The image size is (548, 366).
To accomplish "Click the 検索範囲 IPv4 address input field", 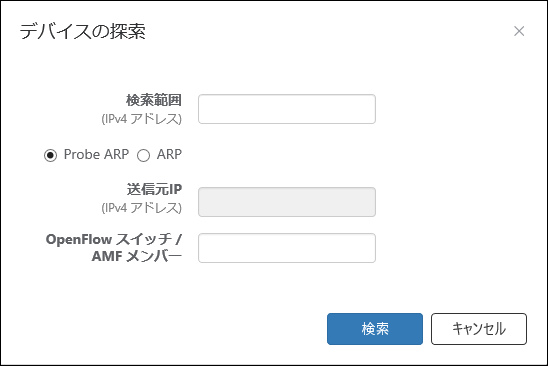I will coord(287,109).
